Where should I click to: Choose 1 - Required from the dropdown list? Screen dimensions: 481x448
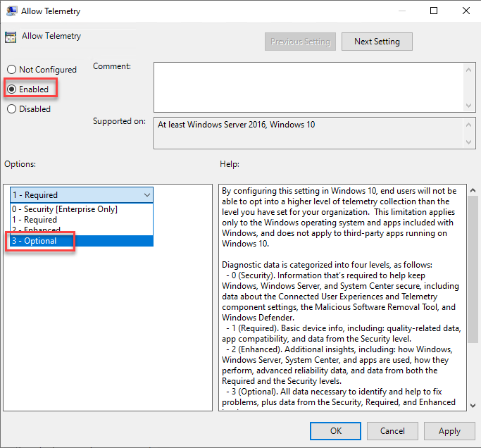coord(82,220)
